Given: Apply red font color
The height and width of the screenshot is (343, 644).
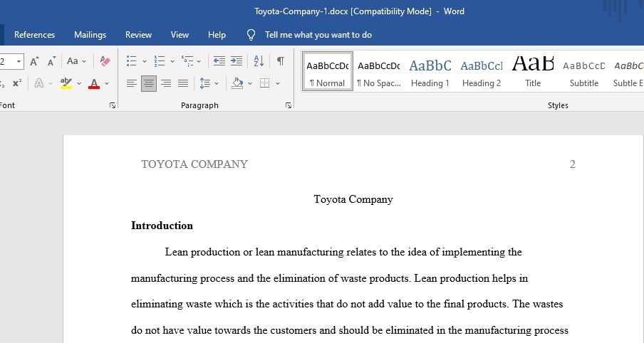Looking at the screenshot, I should [94, 83].
